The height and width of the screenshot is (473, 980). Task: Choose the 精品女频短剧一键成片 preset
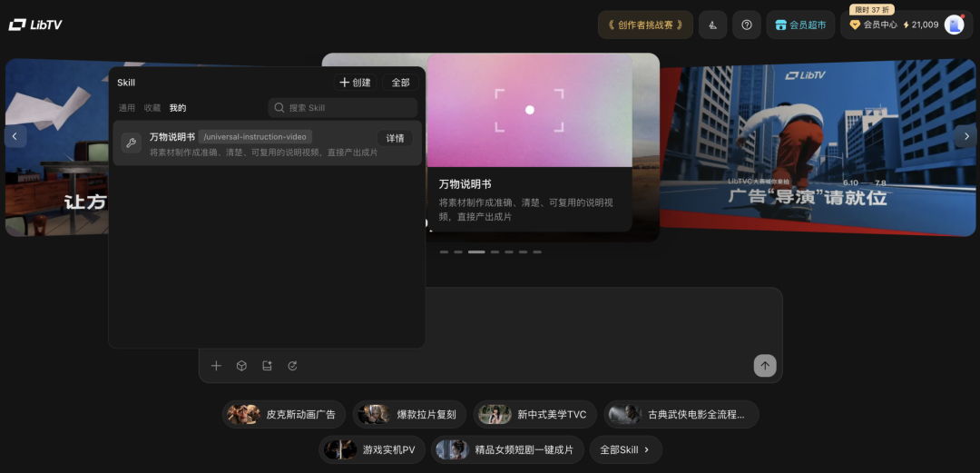tap(507, 449)
